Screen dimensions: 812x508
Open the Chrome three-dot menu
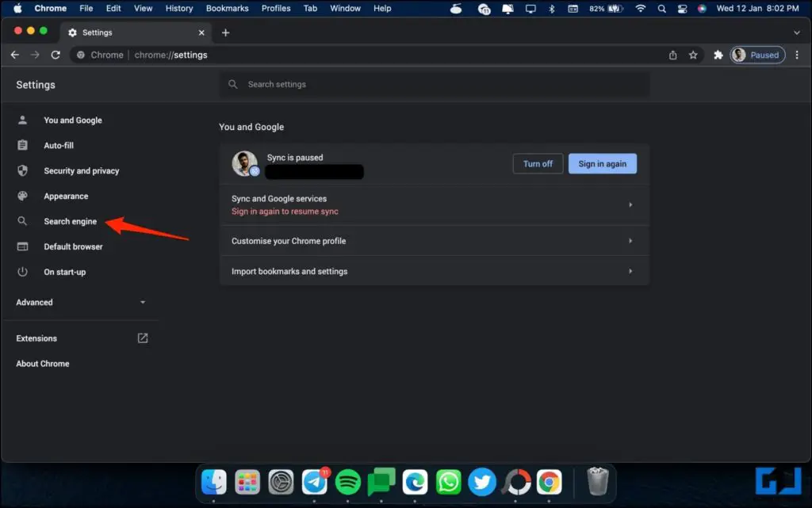pos(797,55)
